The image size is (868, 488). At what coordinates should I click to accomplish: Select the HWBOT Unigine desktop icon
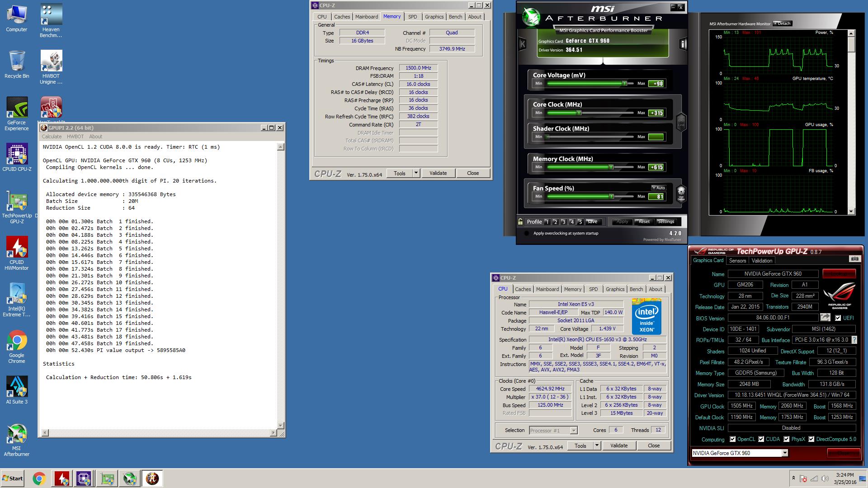tap(51, 67)
